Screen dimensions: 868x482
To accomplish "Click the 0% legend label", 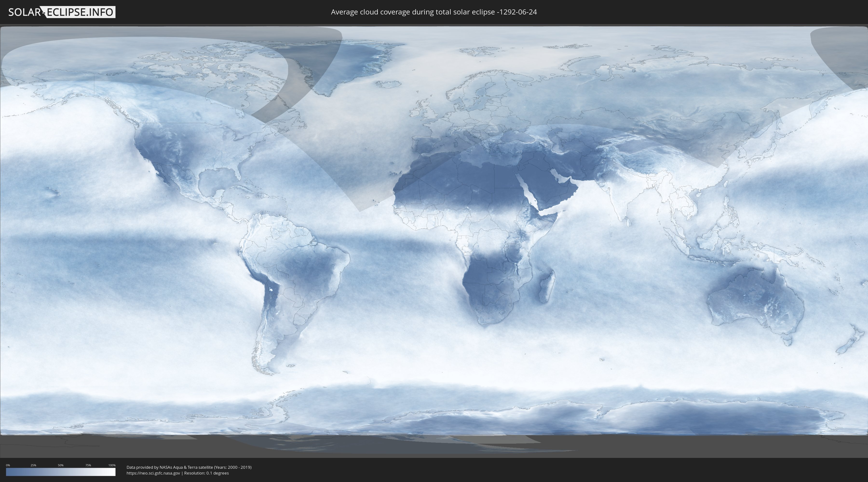I will [x=8, y=465].
